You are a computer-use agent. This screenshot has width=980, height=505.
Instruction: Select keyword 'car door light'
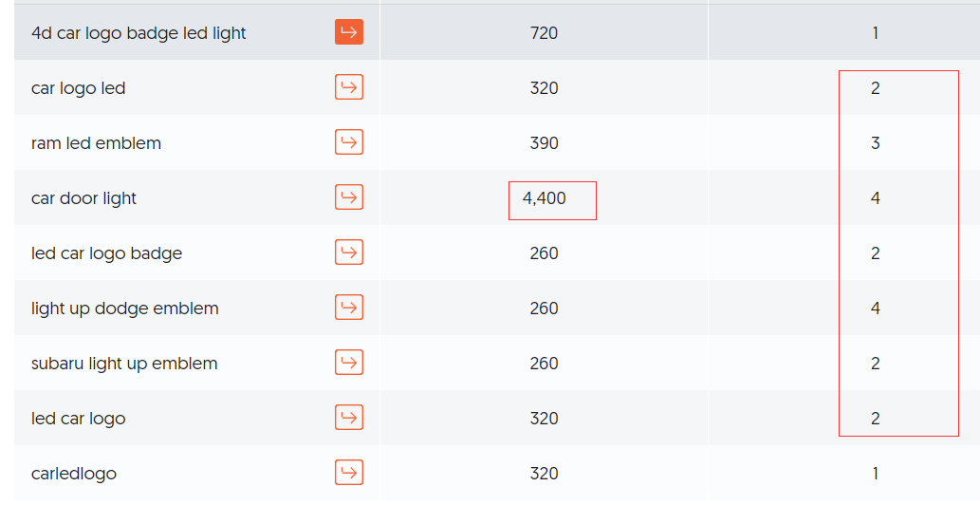(83, 198)
